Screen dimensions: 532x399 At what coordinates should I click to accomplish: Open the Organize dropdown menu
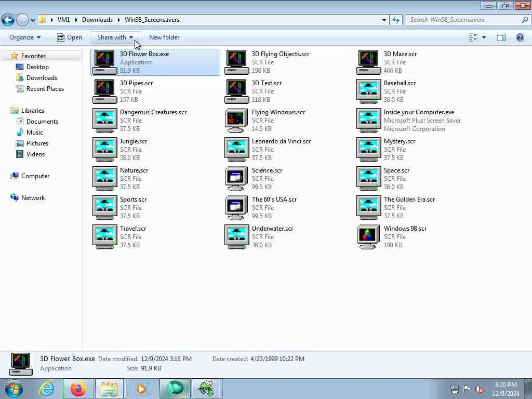(25, 37)
